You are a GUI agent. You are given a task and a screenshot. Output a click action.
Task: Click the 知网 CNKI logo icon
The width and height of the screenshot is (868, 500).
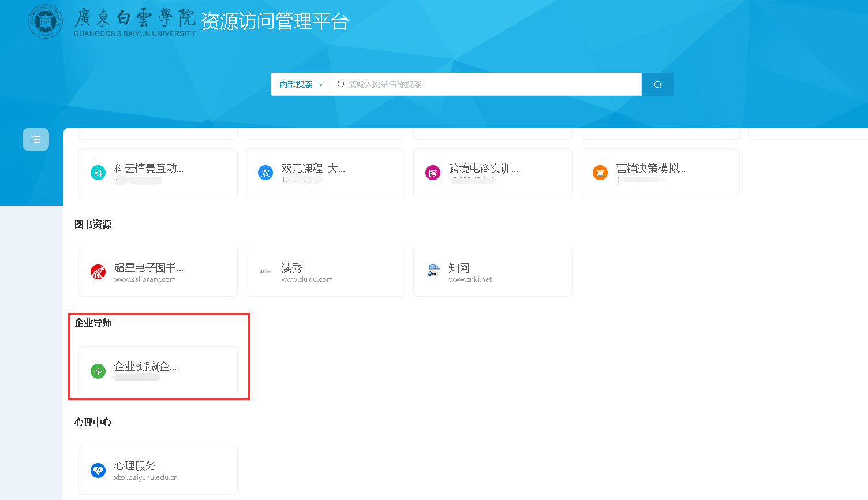point(433,271)
